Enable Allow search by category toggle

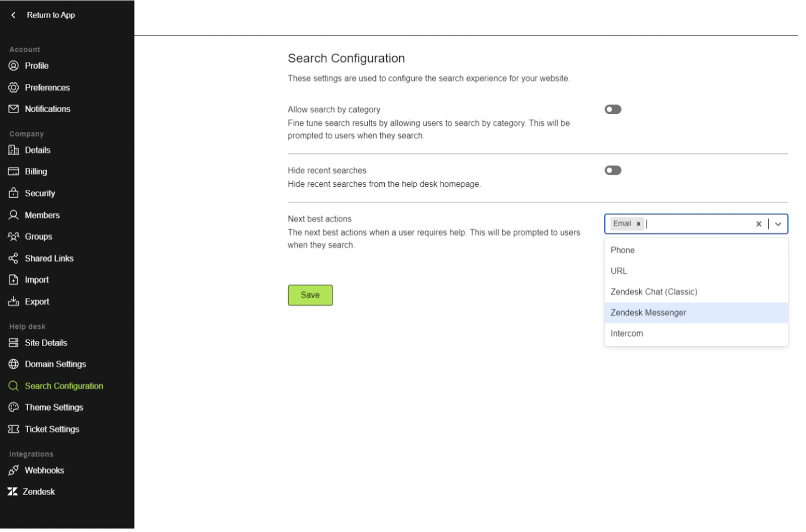(614, 110)
